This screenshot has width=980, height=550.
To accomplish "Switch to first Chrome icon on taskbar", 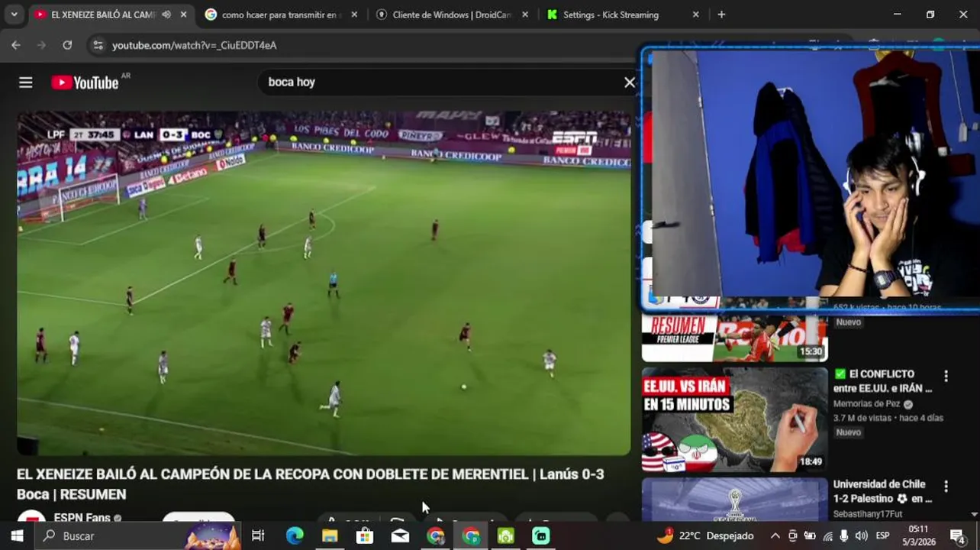I will [436, 536].
